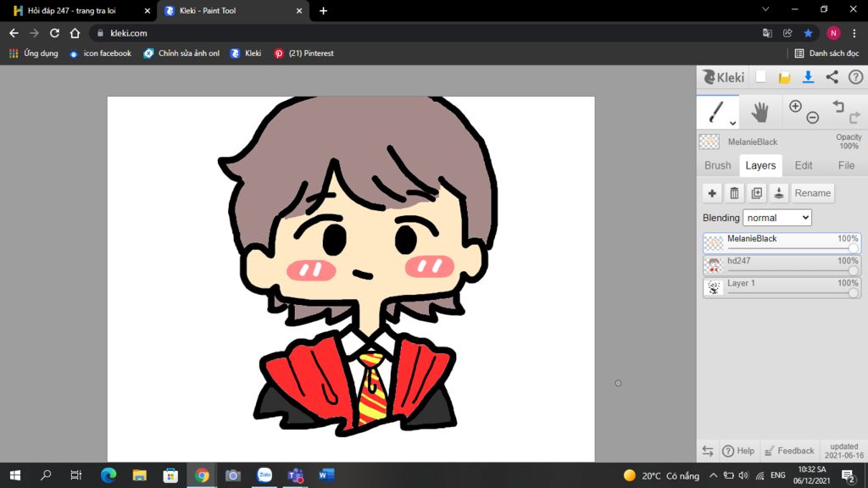Open a new browser tab
This screenshot has width=868, height=488.
[x=323, y=10]
